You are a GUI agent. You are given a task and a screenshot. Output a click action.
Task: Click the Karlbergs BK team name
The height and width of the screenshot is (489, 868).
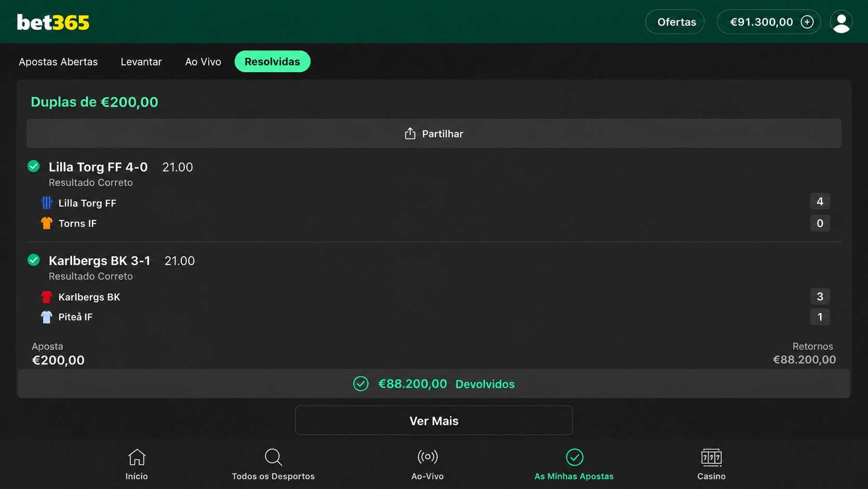89,297
